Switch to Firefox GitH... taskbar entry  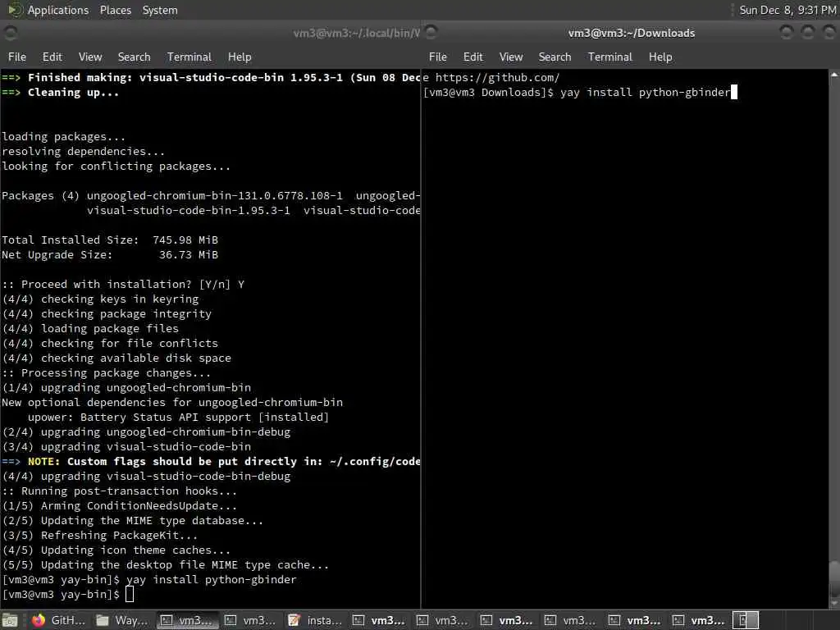click(x=58, y=620)
